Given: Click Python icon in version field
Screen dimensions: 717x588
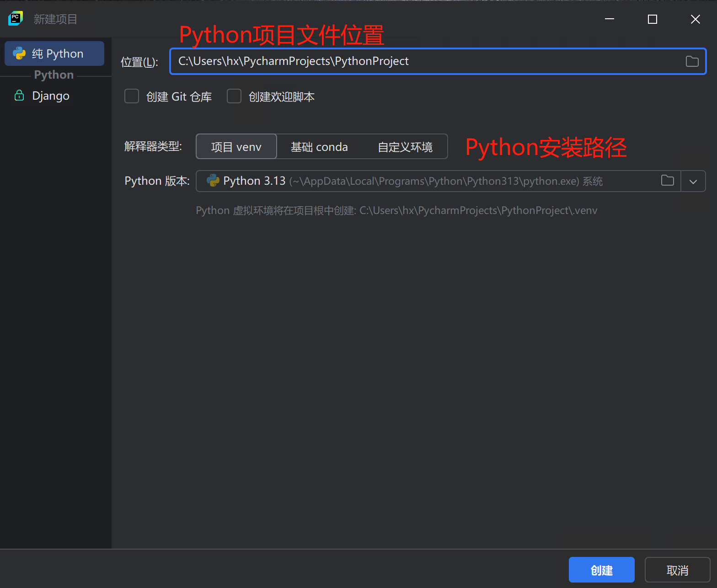Looking at the screenshot, I should tap(213, 181).
